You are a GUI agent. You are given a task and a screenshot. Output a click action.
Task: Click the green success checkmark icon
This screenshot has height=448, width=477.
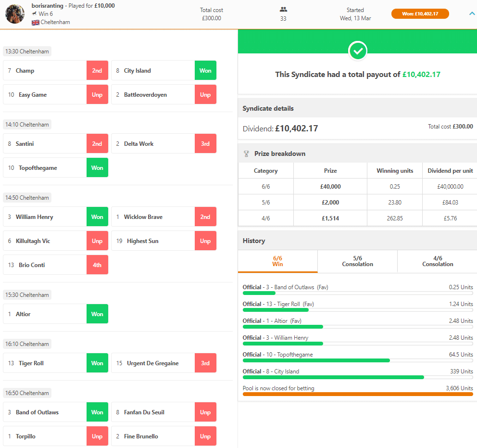tap(357, 51)
